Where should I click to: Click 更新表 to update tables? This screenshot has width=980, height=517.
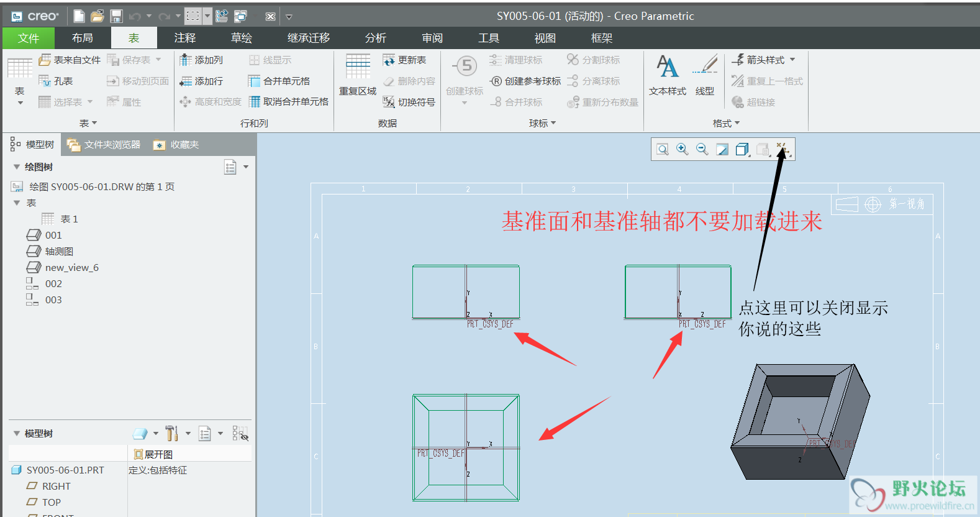point(404,60)
